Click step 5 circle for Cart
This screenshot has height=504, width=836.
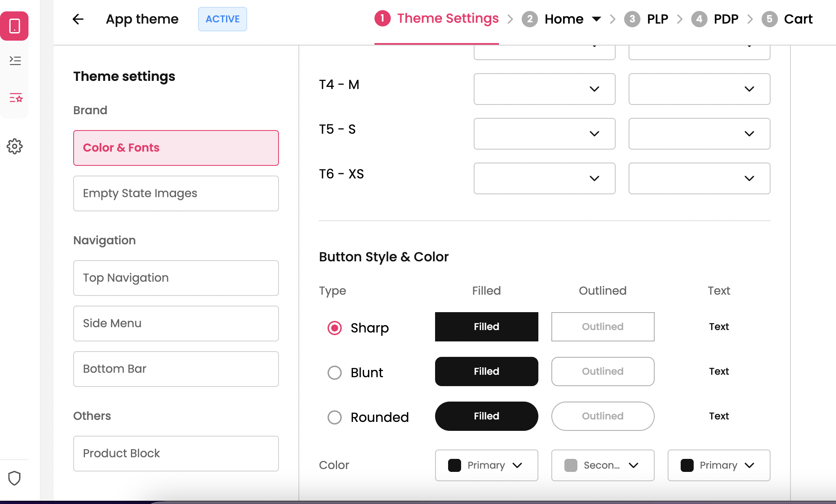(x=769, y=19)
